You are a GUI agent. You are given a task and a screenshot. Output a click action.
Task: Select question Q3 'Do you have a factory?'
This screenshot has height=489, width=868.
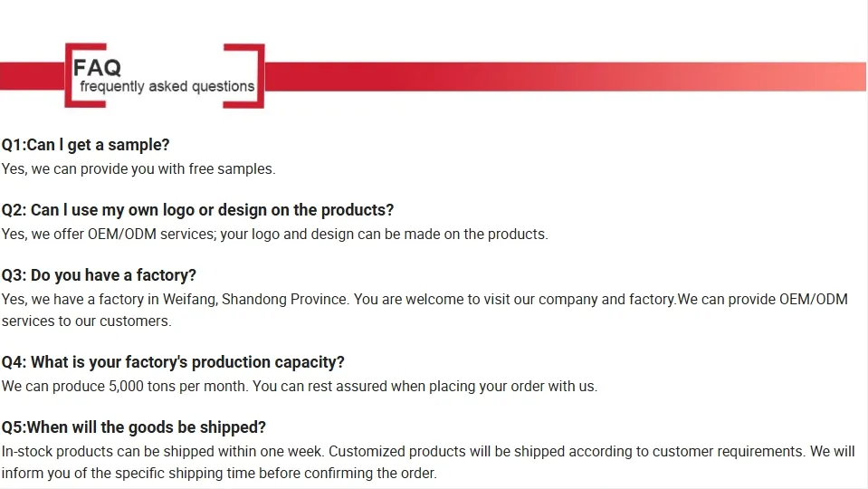99,275
